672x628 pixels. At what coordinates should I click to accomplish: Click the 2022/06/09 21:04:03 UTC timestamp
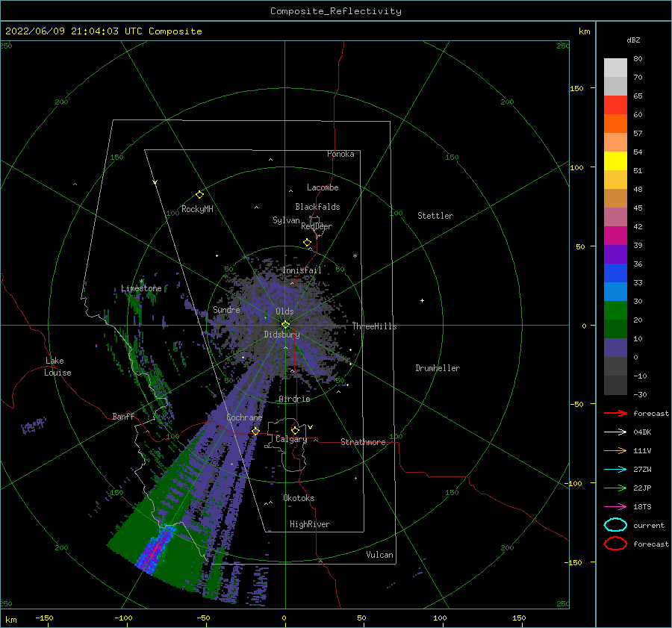[x=74, y=31]
